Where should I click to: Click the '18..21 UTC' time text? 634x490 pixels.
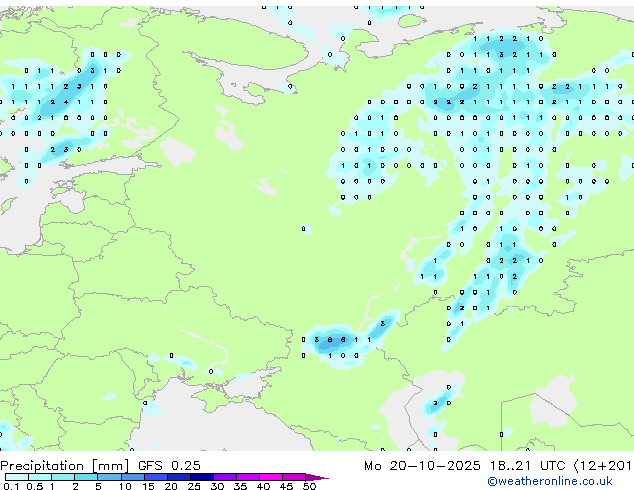coord(527,465)
